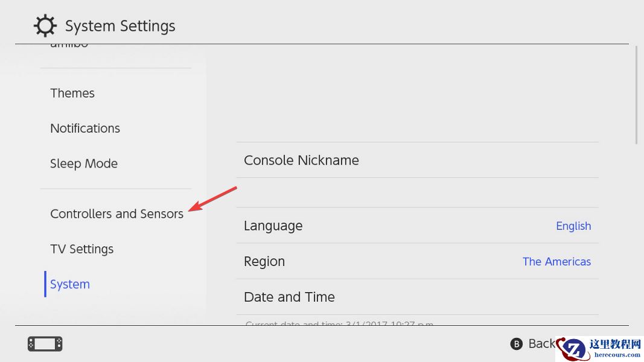Open the Console Nickname option
The image size is (644, 362).
coord(301,160)
